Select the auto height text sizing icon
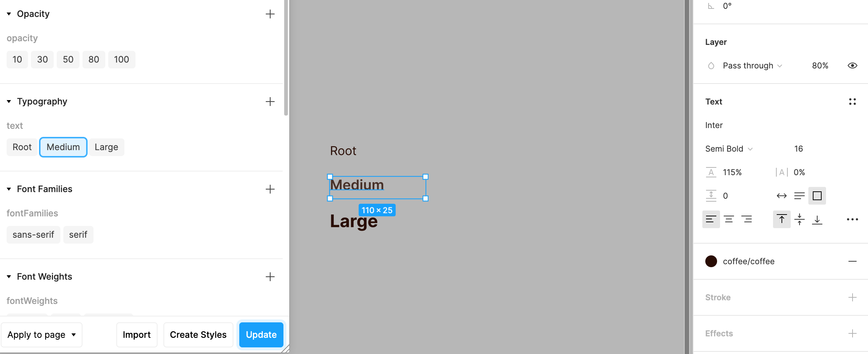This screenshot has height=354, width=868. (x=800, y=196)
